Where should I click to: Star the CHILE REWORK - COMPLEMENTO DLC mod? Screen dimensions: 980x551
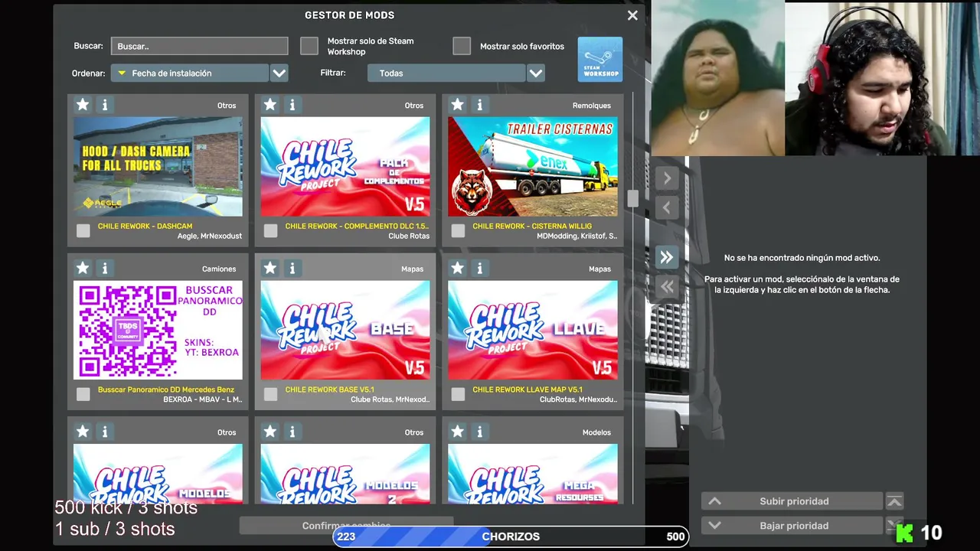pos(269,105)
